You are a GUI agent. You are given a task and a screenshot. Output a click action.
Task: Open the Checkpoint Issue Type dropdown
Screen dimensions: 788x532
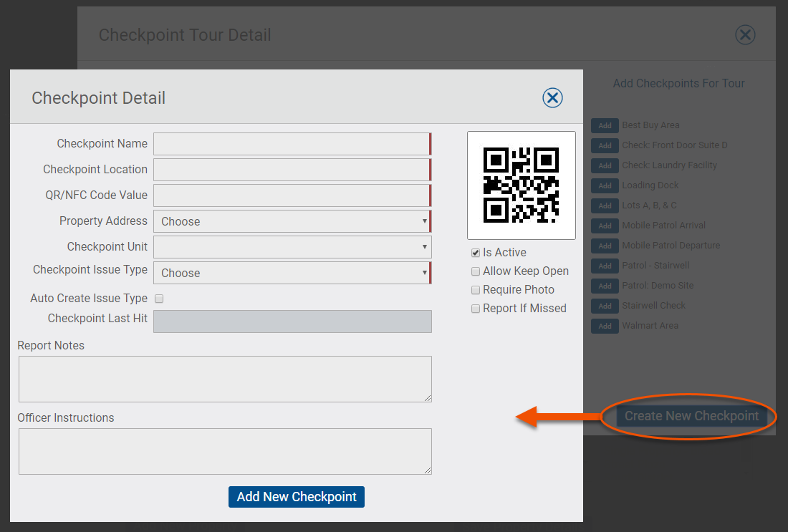pyautogui.click(x=292, y=273)
